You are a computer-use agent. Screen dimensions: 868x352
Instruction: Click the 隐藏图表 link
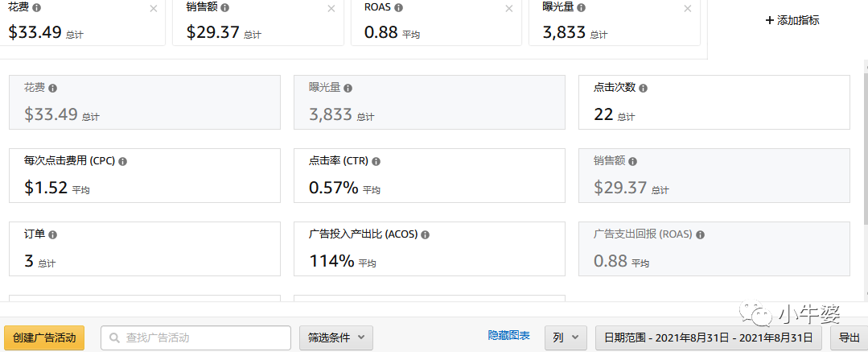508,335
